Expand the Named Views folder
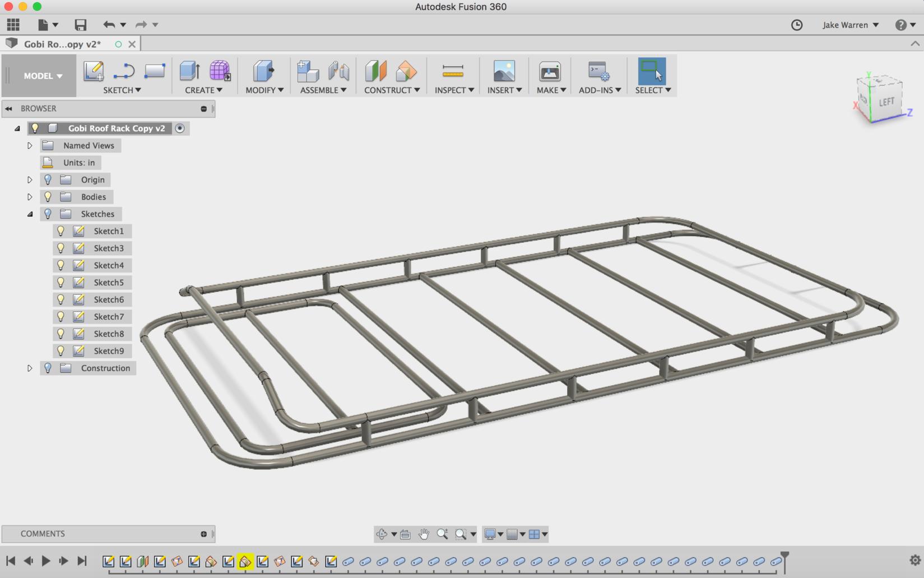This screenshot has height=578, width=924. point(30,146)
